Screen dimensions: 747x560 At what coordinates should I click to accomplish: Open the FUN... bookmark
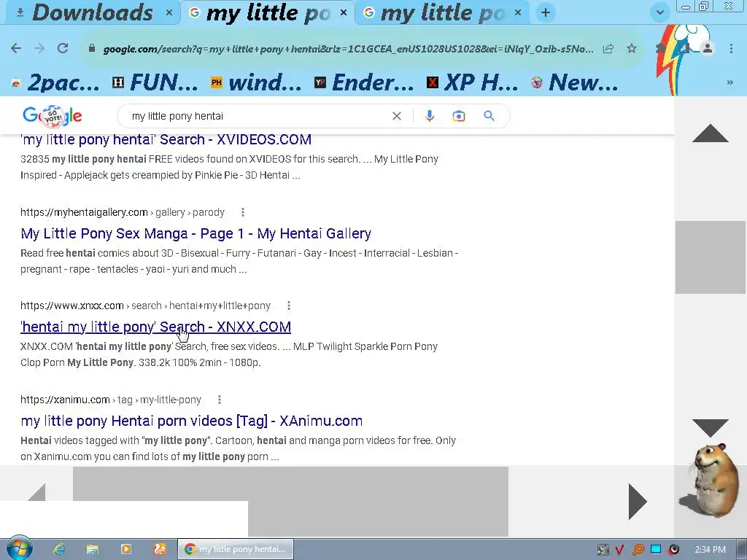(155, 82)
